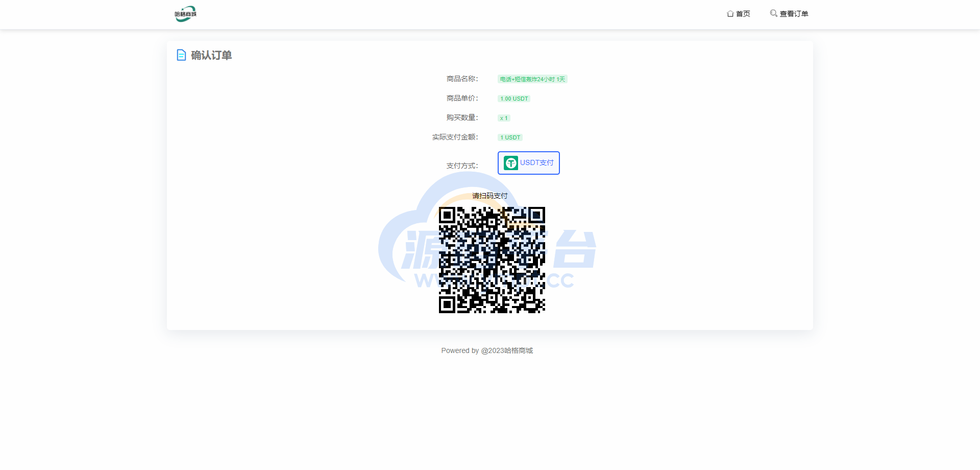Click the green product name tag ending in 1天
Image resolution: width=980 pixels, height=470 pixels.
click(x=532, y=79)
